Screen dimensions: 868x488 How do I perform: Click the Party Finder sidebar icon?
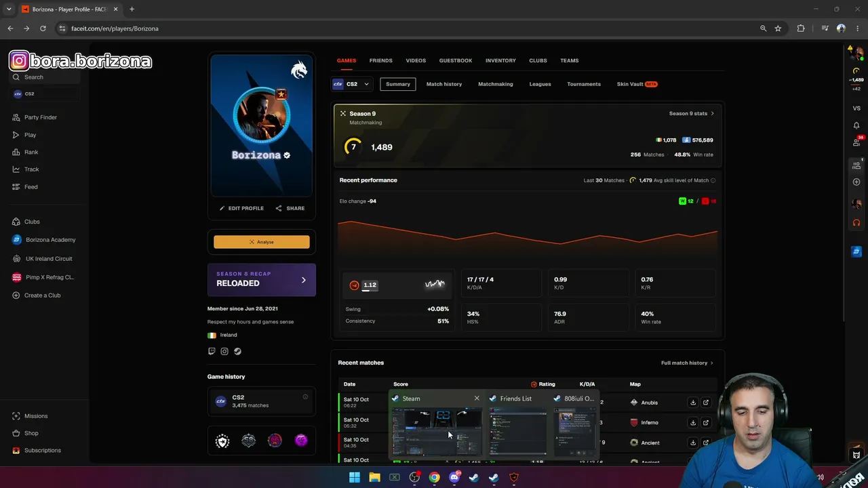(16, 117)
